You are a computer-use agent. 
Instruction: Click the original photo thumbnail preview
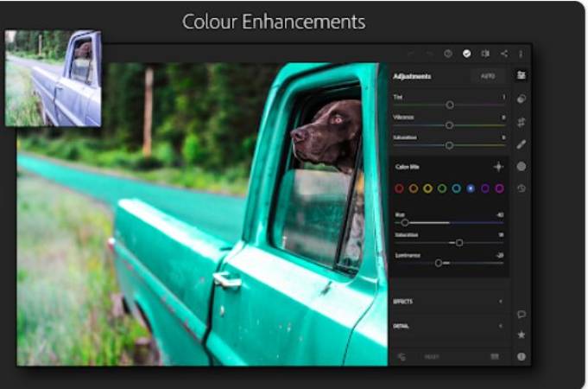pos(53,78)
